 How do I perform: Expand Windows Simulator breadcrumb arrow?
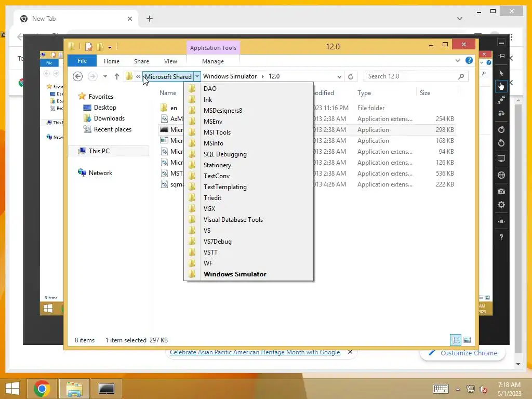click(262, 76)
